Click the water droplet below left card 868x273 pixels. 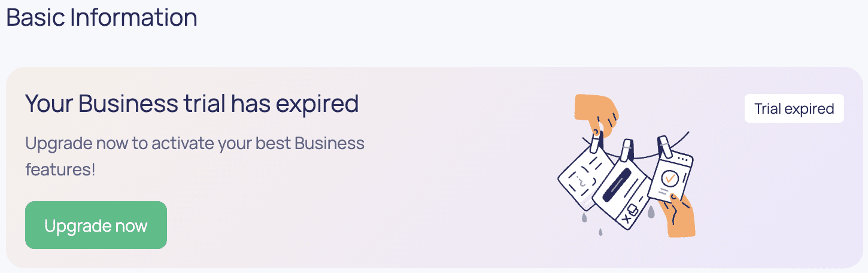click(x=584, y=217)
